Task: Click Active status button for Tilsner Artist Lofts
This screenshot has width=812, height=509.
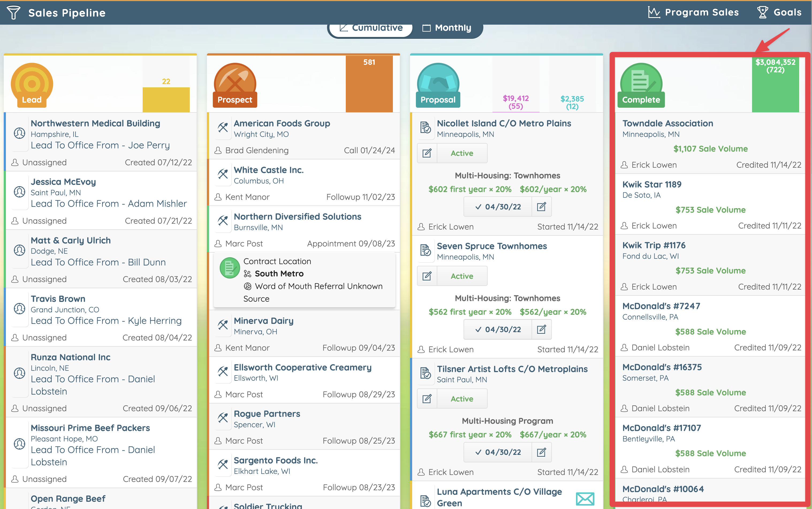Action: (x=462, y=399)
